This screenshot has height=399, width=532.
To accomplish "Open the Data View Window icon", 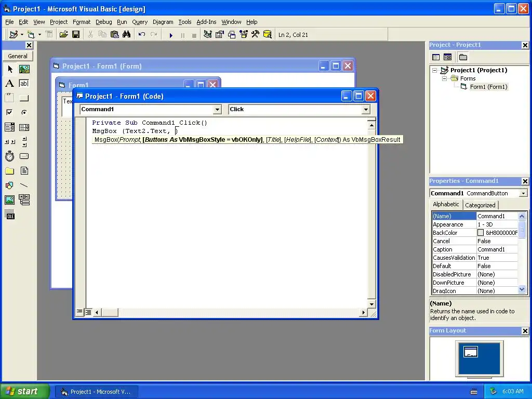I will [x=268, y=35].
